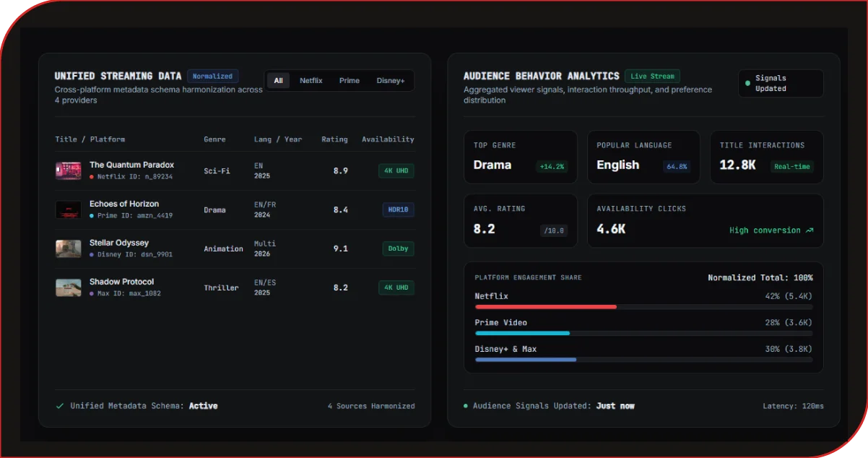Click the 8.4 rating value
868x458 pixels.
click(x=340, y=210)
